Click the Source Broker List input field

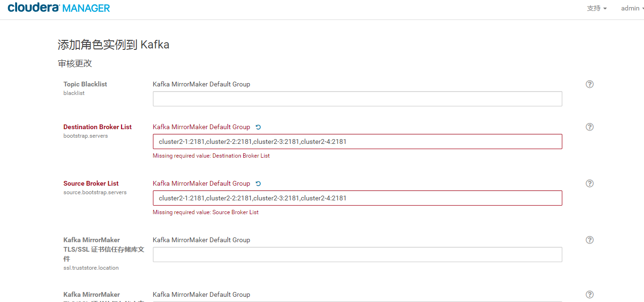pos(357,198)
